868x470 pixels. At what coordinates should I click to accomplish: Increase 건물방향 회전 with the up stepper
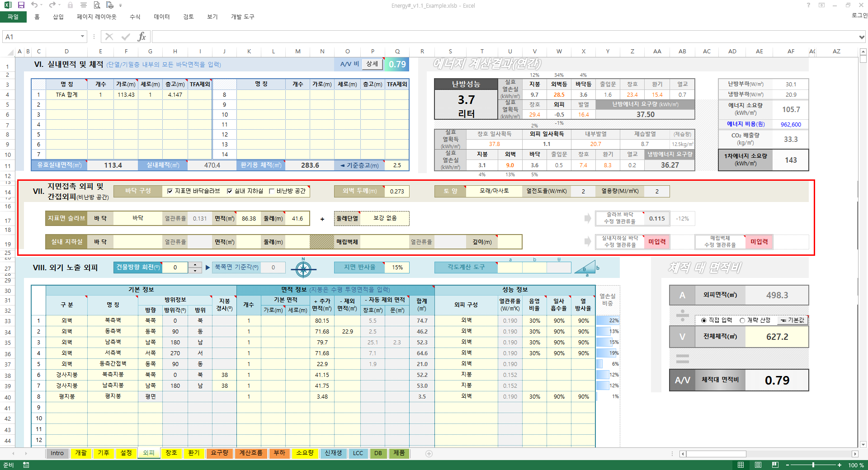[195, 265]
